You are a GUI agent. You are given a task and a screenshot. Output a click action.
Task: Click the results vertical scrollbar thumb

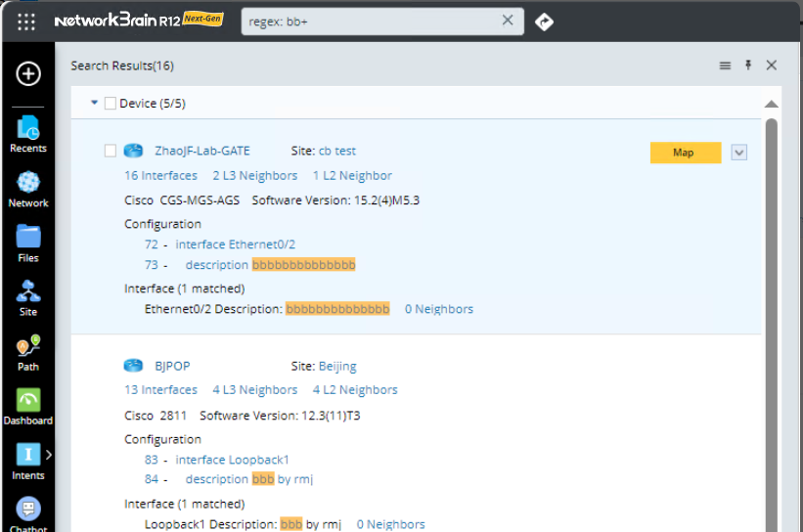click(x=772, y=325)
